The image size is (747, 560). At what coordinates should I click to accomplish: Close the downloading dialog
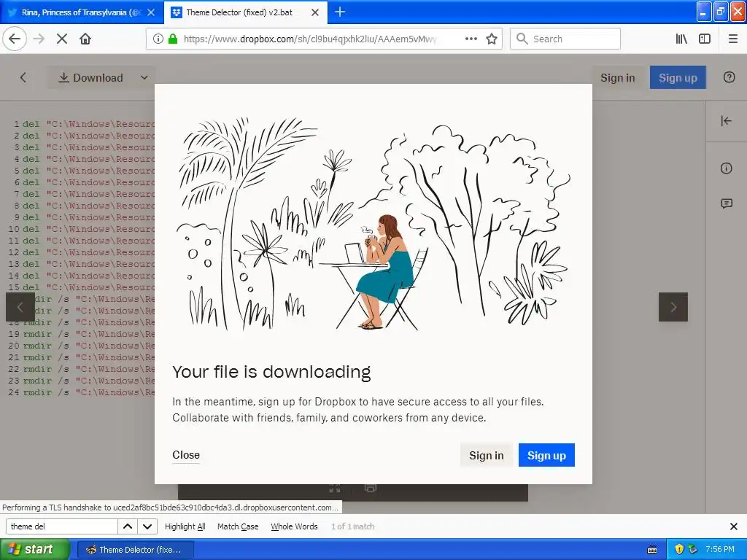tap(186, 455)
